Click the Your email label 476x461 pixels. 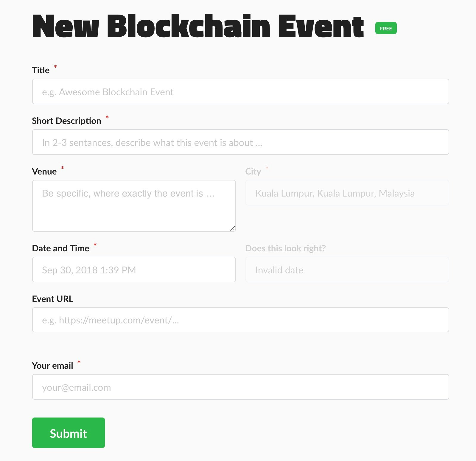point(52,365)
